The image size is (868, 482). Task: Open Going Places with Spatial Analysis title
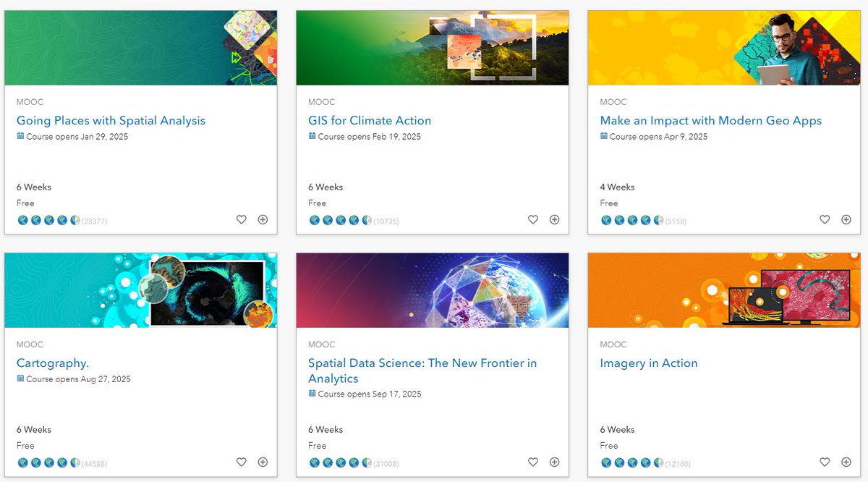point(111,121)
